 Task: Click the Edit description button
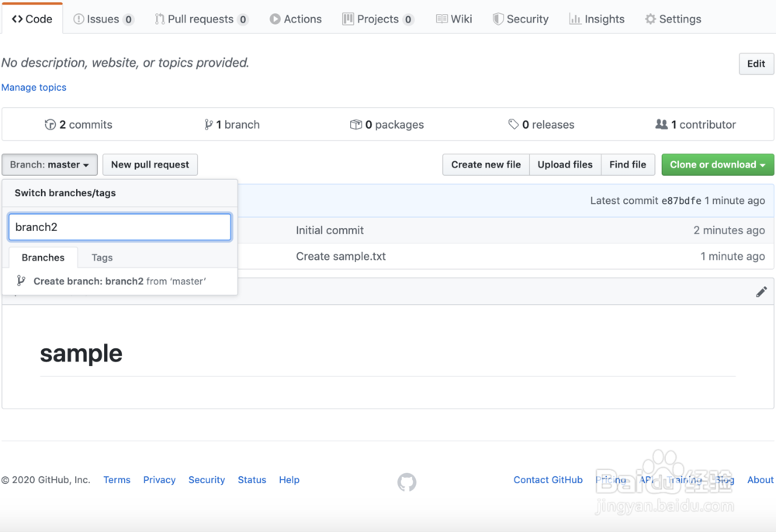point(756,64)
